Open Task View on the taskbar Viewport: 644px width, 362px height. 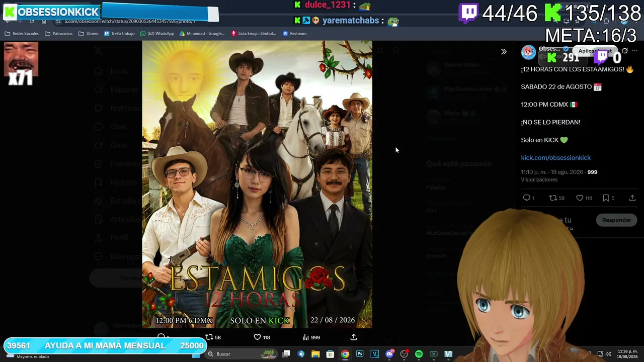pyautogui.click(x=286, y=354)
